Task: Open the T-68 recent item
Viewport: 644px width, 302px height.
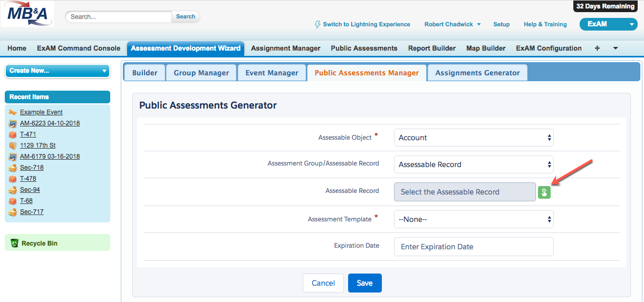Action: [x=26, y=201]
